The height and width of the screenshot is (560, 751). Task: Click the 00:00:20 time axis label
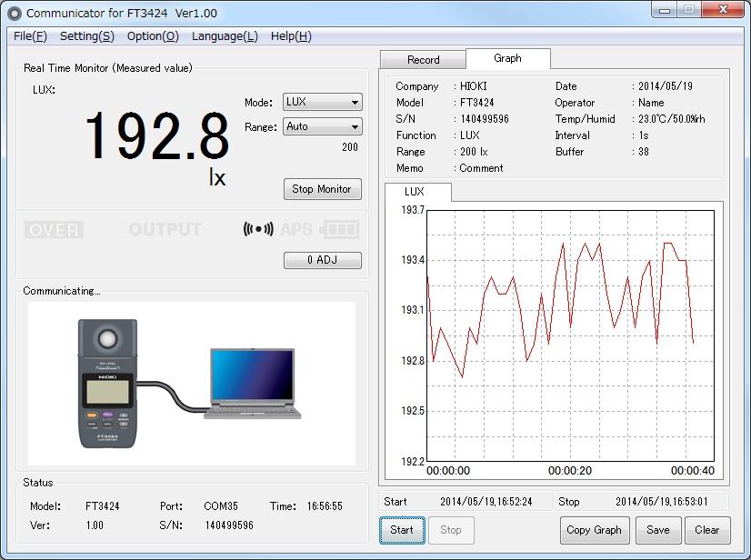pyautogui.click(x=570, y=471)
